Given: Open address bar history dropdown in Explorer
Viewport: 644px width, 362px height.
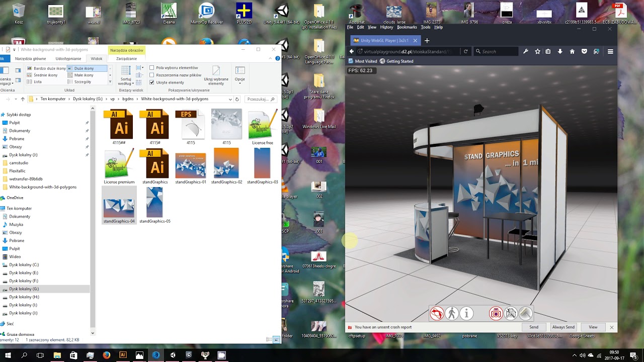Looking at the screenshot, I should pyautogui.click(x=230, y=99).
